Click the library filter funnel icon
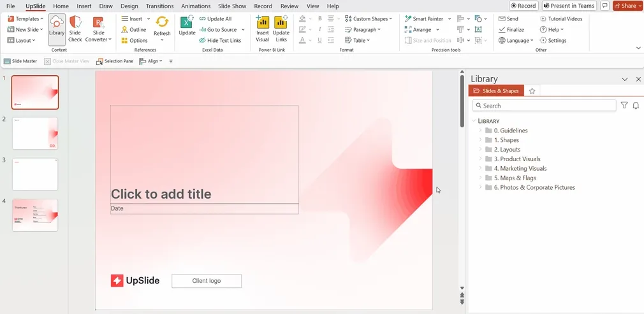This screenshot has height=314, width=644. pos(624,106)
